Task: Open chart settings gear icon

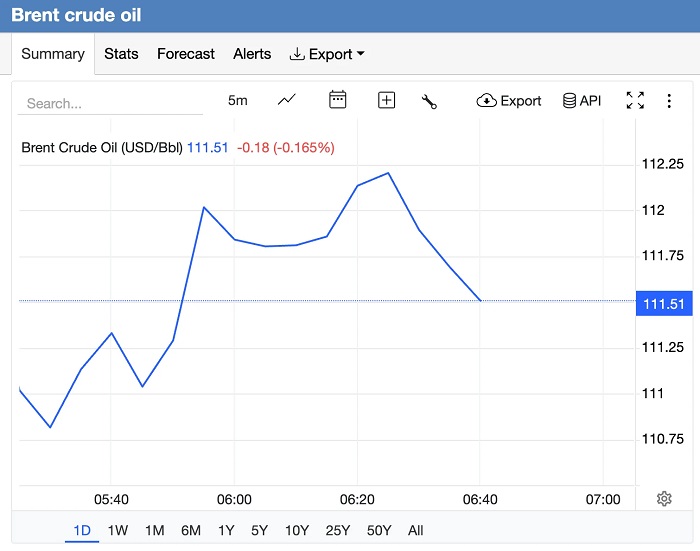Action: 664,499
